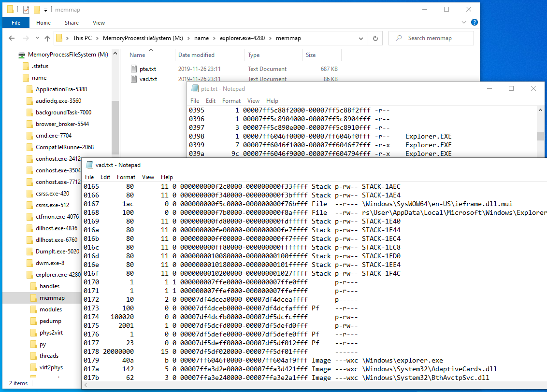The width and height of the screenshot is (547, 392).
Task: Click the explorer.exe-4280 breadcrumb segment
Action: pyautogui.click(x=242, y=38)
